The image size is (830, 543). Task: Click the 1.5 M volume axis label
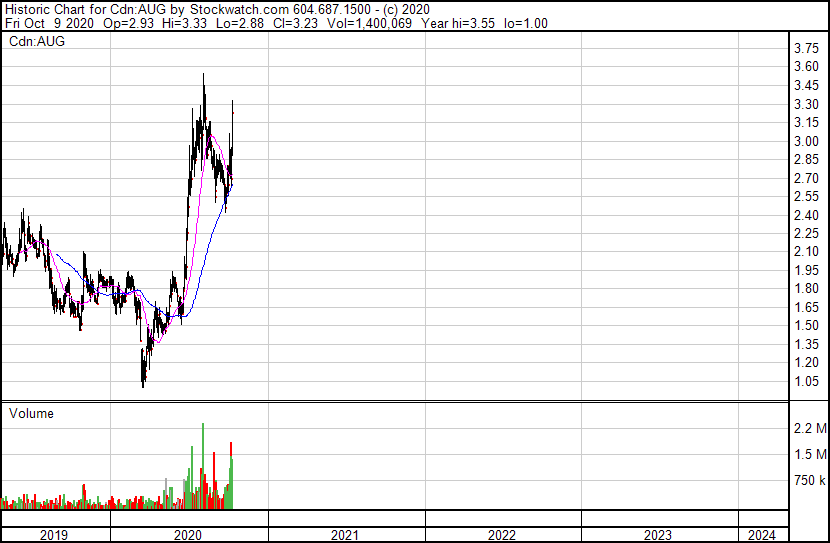[x=810, y=454]
